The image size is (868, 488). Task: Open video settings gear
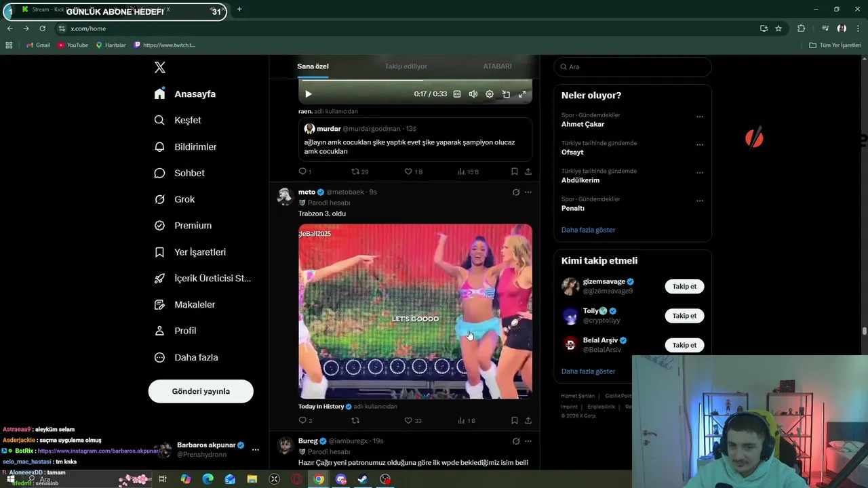click(x=490, y=94)
